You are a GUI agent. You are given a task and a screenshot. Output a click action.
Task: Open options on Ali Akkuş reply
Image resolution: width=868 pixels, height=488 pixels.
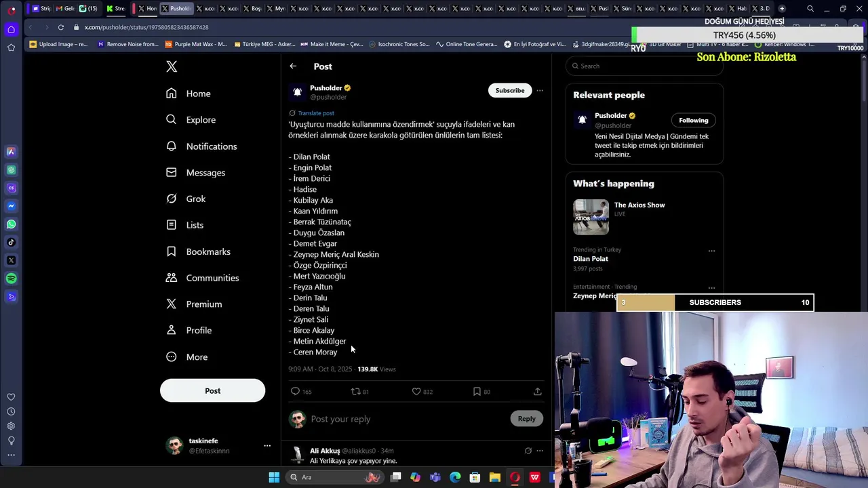click(x=540, y=451)
